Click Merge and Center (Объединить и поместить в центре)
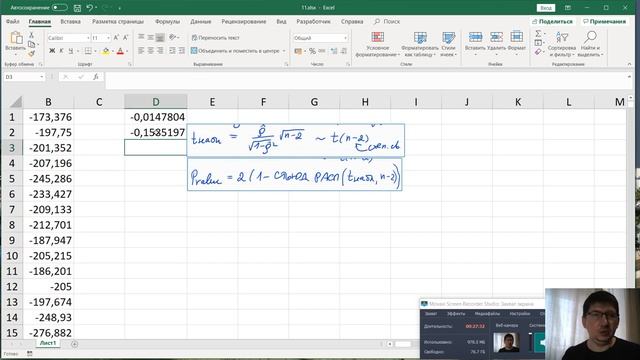Viewport: 640px width, 360px height. 235,51
